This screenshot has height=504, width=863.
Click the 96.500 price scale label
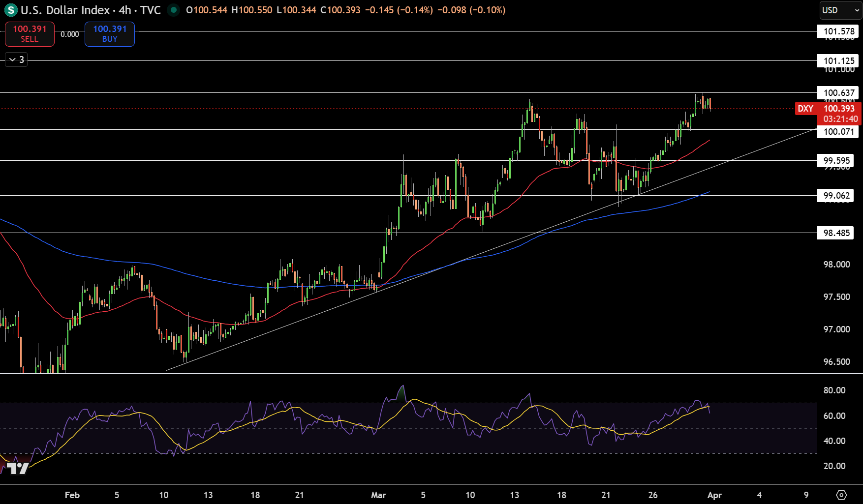pyautogui.click(x=836, y=362)
